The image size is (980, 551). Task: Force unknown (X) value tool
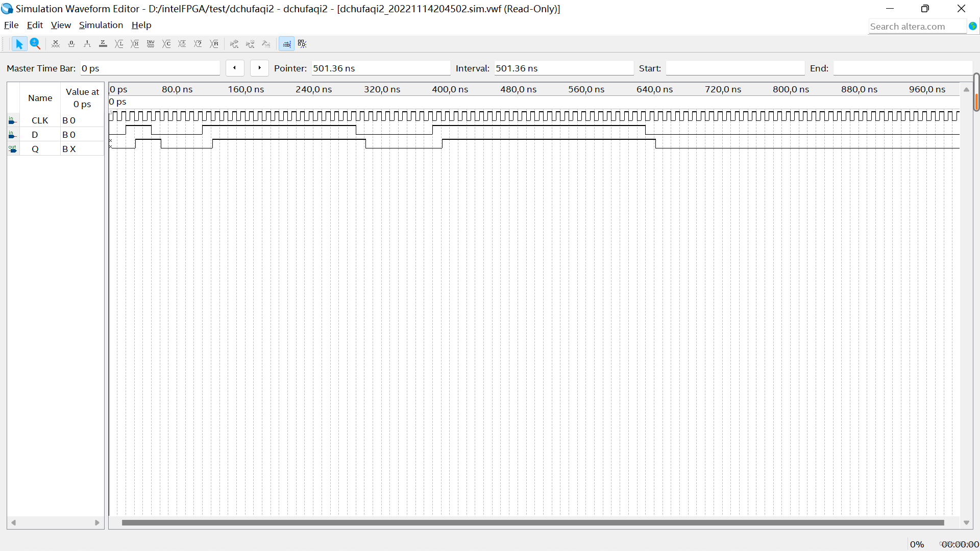coord(56,44)
